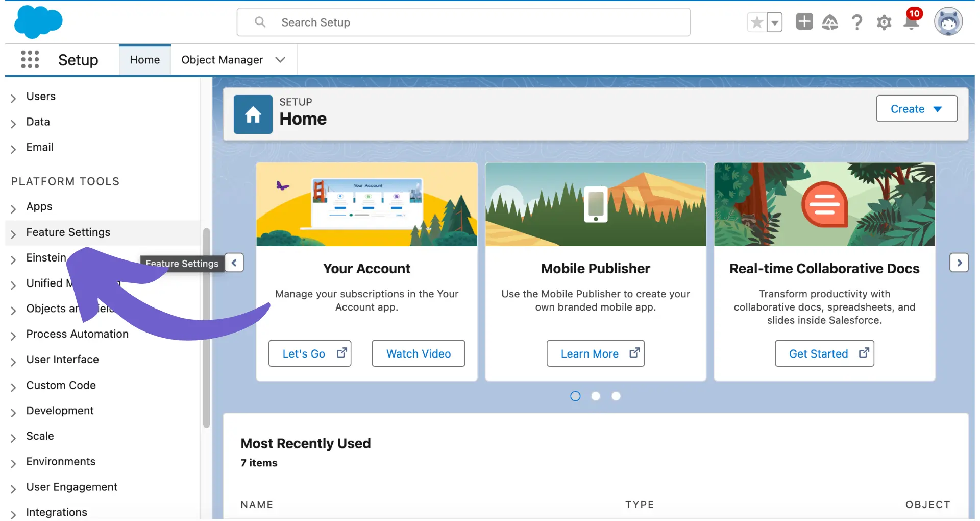Click Get Started for Collaborative Docs
The height and width of the screenshot is (521, 980).
824,353
